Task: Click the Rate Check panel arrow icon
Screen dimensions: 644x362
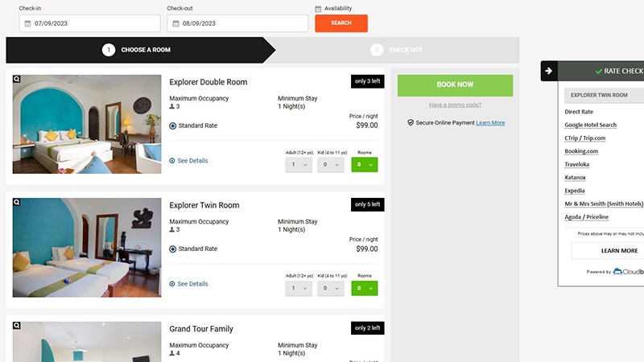Action: click(x=549, y=71)
